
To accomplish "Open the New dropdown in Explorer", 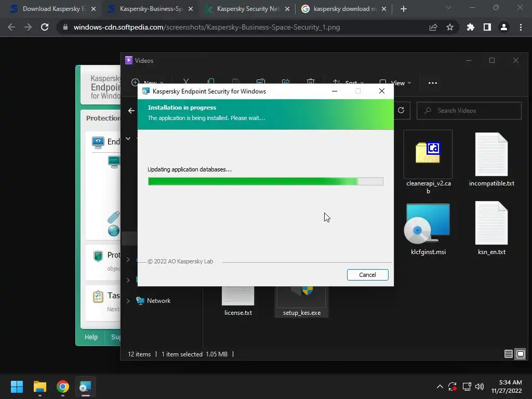I will 147,82.
